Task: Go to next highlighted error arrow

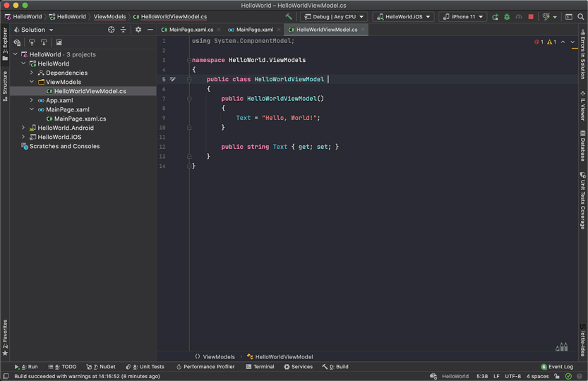Action: click(x=572, y=42)
